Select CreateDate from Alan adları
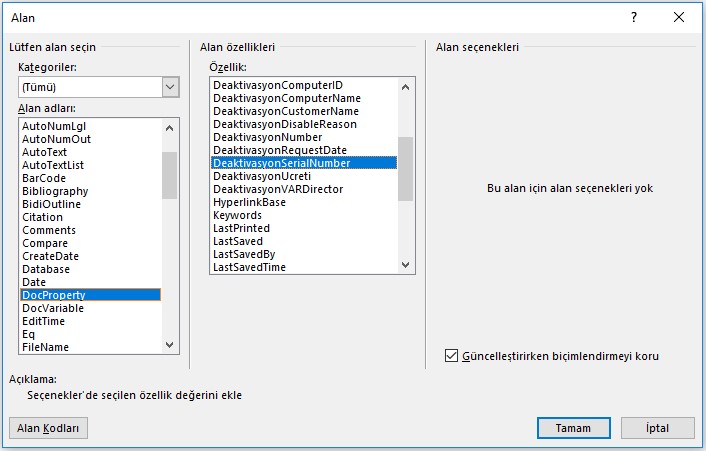The width and height of the screenshot is (706, 451). 51,256
